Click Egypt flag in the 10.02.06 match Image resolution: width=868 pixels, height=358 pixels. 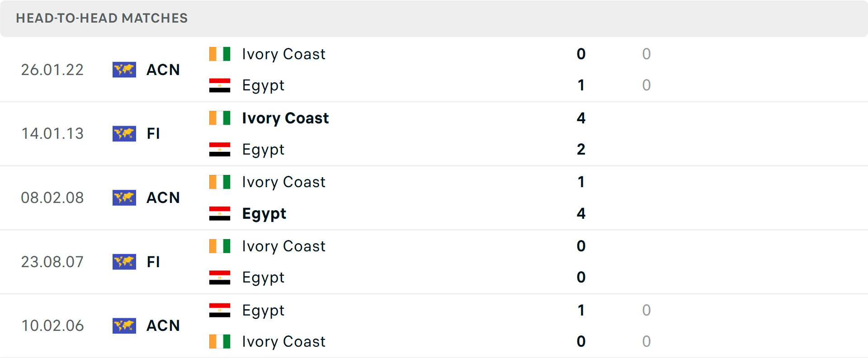220,310
